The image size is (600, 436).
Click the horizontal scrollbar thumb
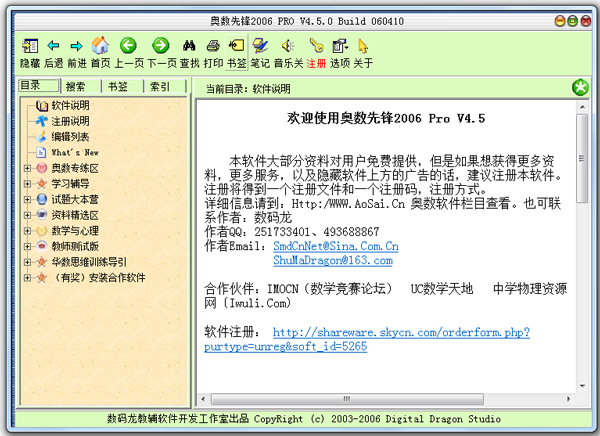click(x=347, y=399)
